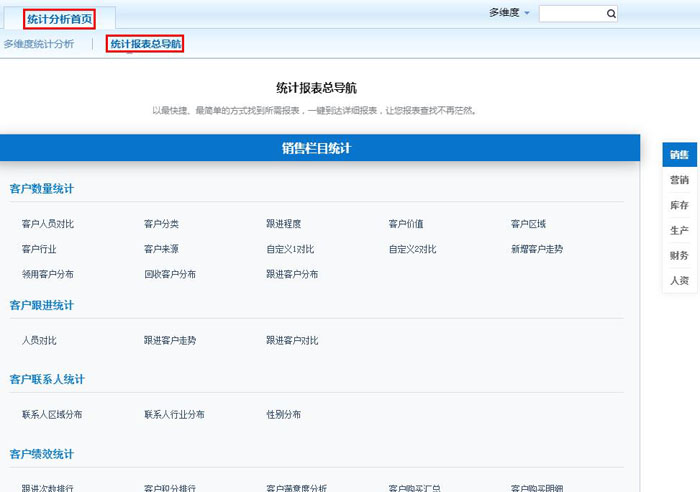Viewport: 700px width, 492px height.
Task: Open the 跟进客户走势 report
Action: (170, 340)
